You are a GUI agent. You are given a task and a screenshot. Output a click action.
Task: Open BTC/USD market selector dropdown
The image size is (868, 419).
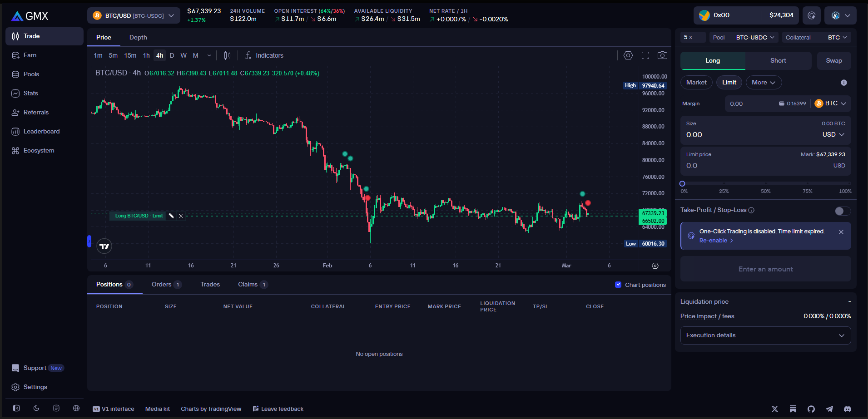point(134,15)
